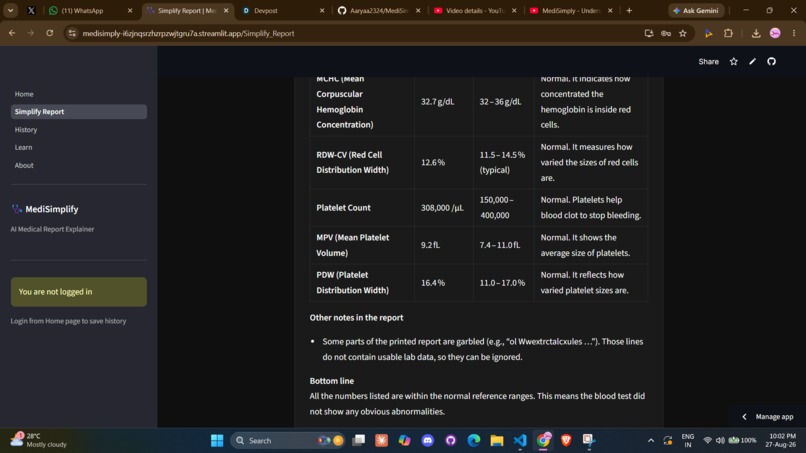The height and width of the screenshot is (453, 806).
Task: Open Task View on taskbar
Action: pyautogui.click(x=359, y=440)
